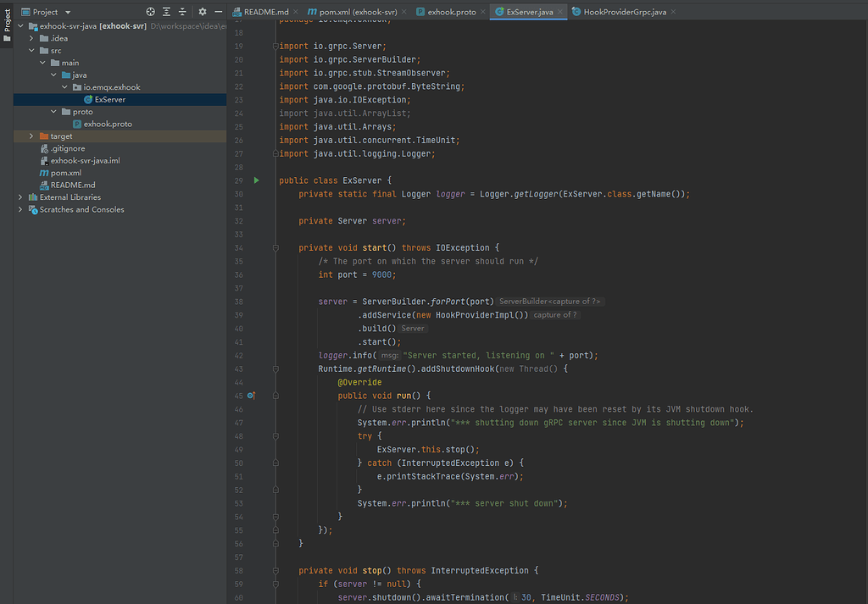868x604 pixels.
Task: Collapse the proto folder
Action: tap(54, 112)
